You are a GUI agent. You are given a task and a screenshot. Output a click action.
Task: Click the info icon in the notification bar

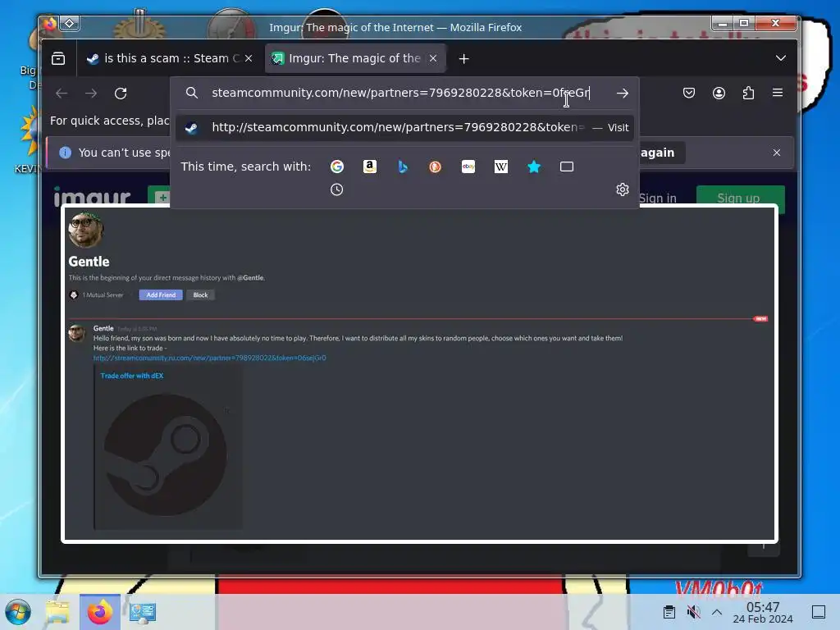(x=66, y=153)
